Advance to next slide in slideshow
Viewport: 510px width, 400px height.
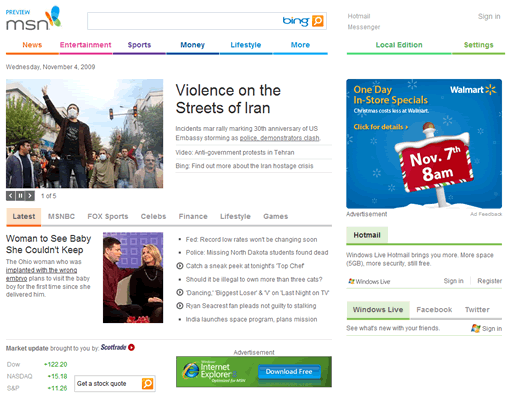click(30, 196)
